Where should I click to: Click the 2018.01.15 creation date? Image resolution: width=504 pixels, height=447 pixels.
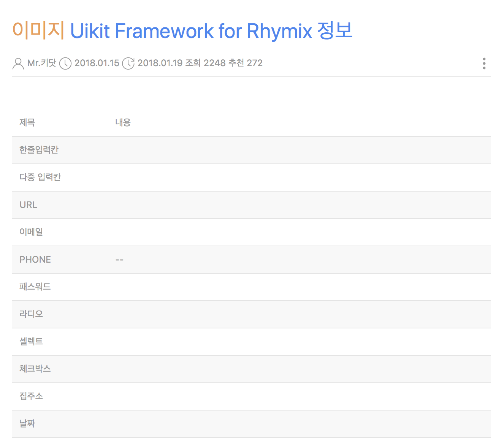coord(97,63)
